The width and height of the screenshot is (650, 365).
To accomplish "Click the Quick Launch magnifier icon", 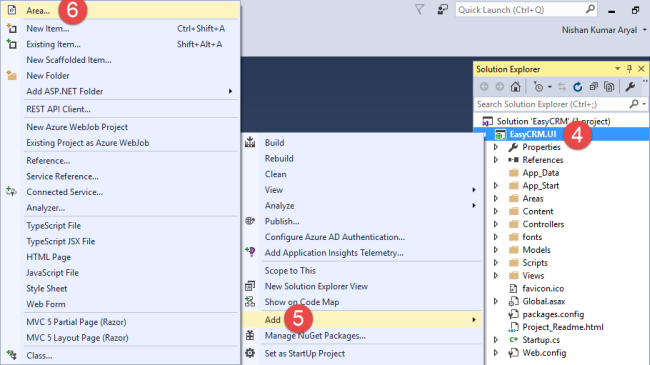I will point(590,10).
